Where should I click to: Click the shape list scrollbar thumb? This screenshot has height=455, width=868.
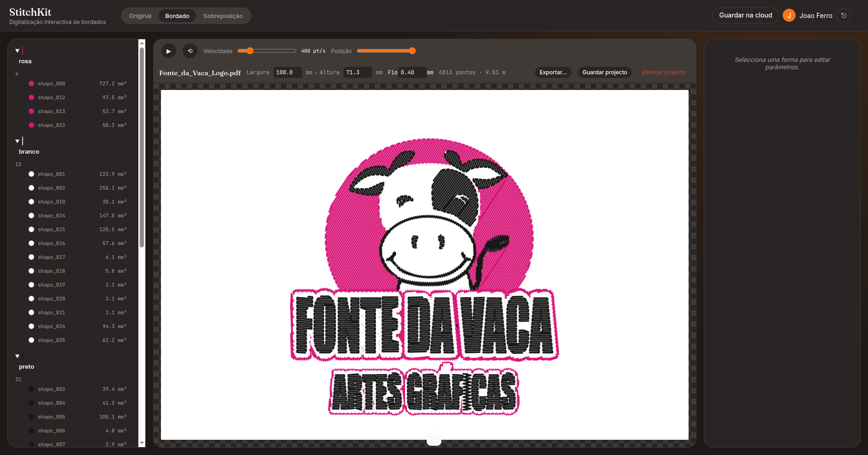coord(142,147)
